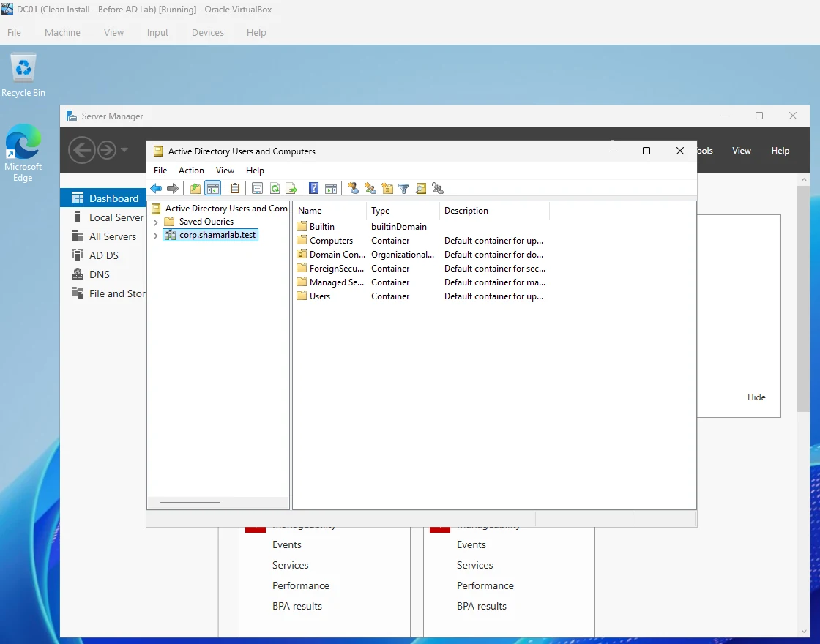Open the Recycle Bin desktop icon
The image size is (820, 644).
pyautogui.click(x=23, y=75)
